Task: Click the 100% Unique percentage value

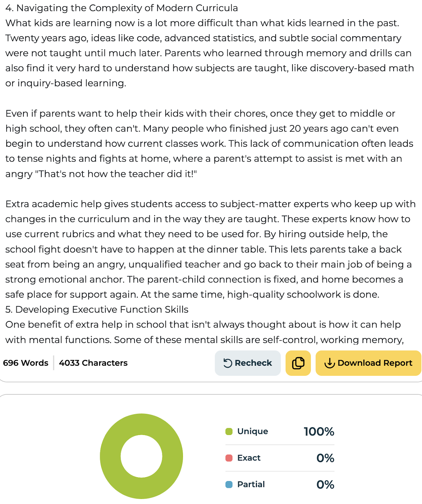Action: point(319,432)
